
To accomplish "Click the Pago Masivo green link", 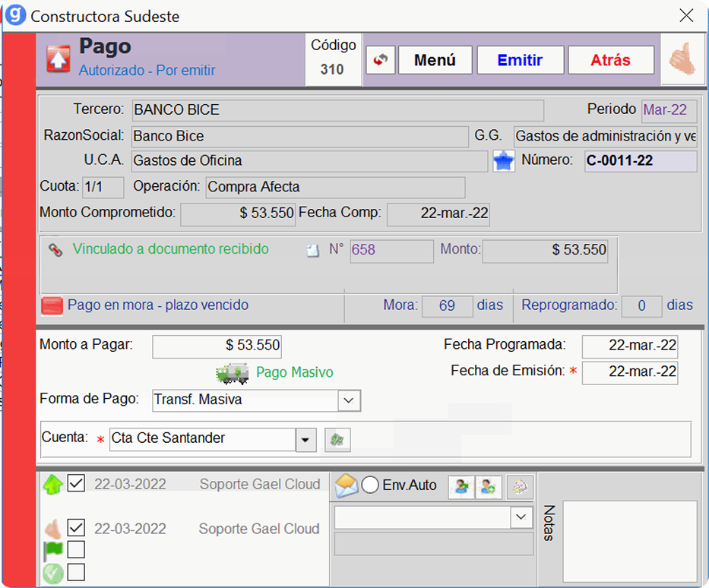I will [294, 372].
